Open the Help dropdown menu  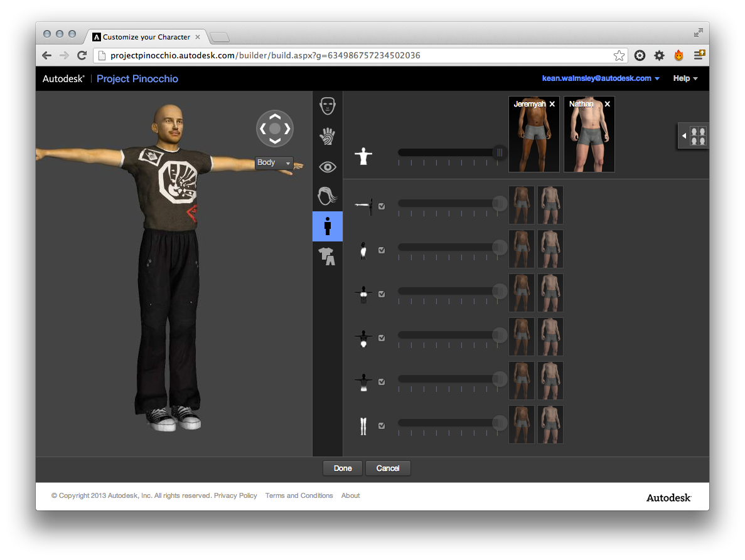pyautogui.click(x=685, y=78)
